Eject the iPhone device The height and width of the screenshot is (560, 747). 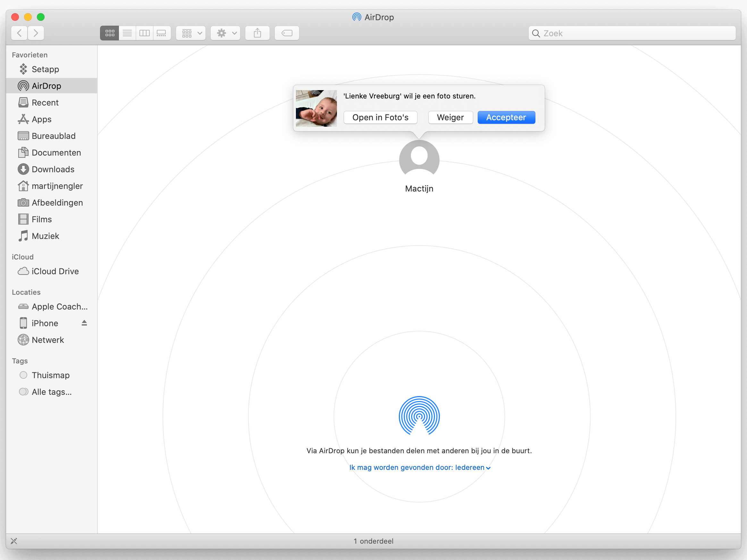[x=84, y=323]
